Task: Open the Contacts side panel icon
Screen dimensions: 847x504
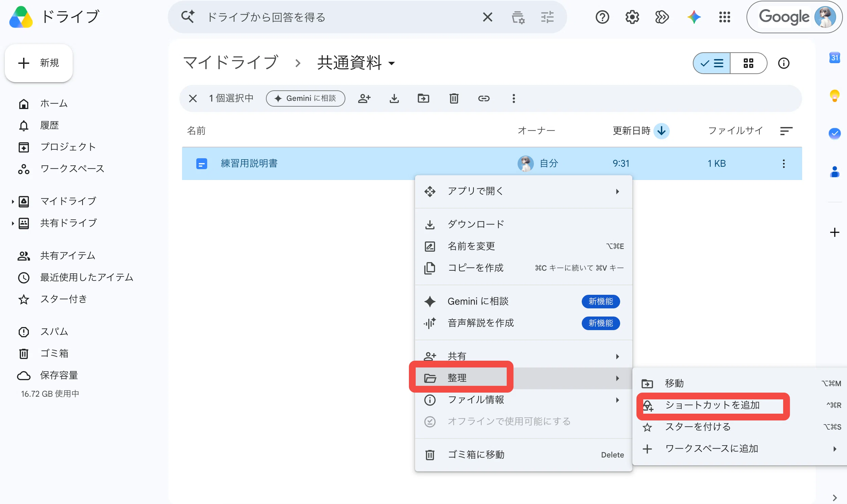Action: point(834,172)
